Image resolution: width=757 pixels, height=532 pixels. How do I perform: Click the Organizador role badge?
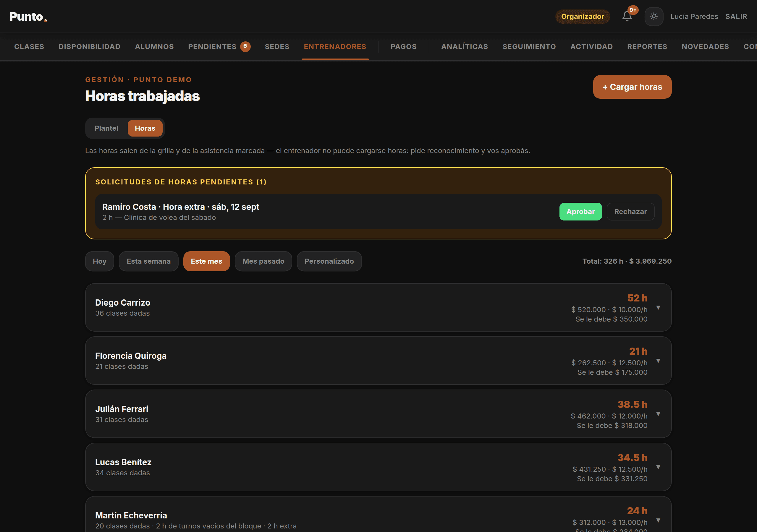583,17
